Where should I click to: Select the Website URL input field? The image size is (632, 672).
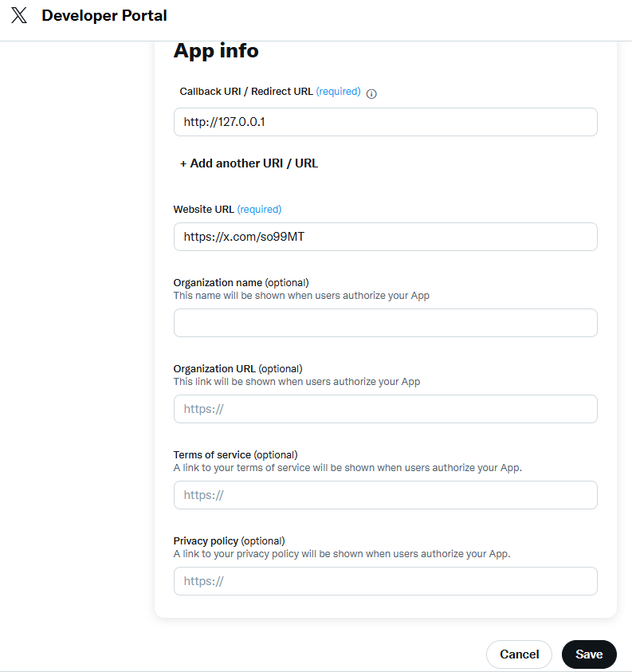[x=385, y=237]
